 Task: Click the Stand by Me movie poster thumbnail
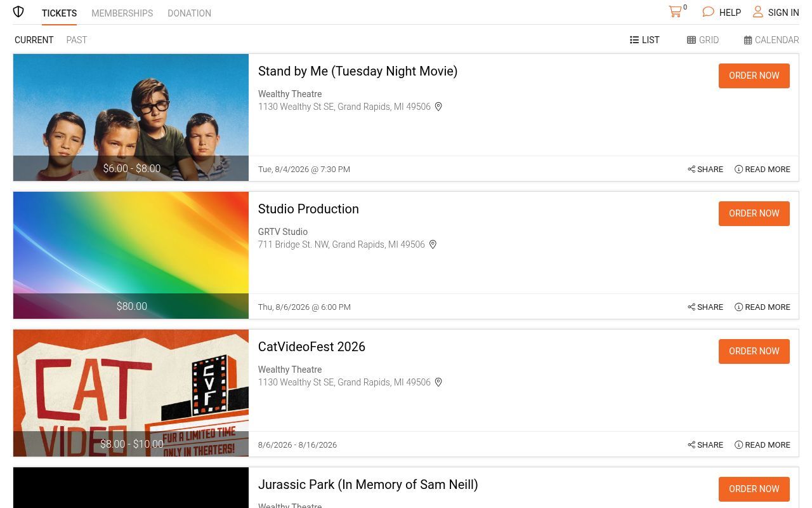[131, 117]
